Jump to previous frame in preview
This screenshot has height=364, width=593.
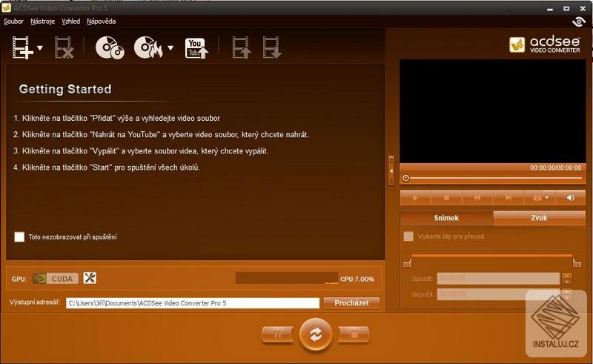click(477, 198)
